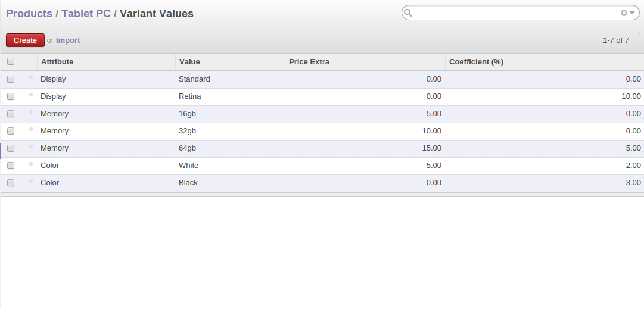Click the dot icon on Display Standard row
This screenshot has height=309, width=644.
coord(31,77)
